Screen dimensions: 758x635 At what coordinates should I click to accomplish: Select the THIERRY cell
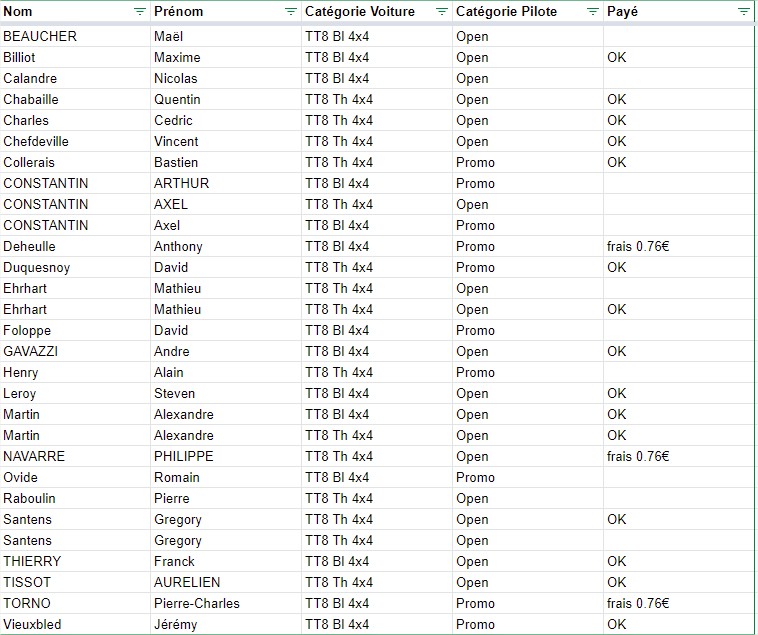tap(75, 562)
